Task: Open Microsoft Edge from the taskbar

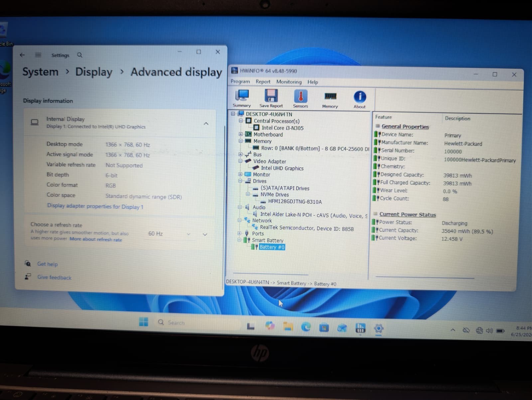Action: tap(306, 327)
